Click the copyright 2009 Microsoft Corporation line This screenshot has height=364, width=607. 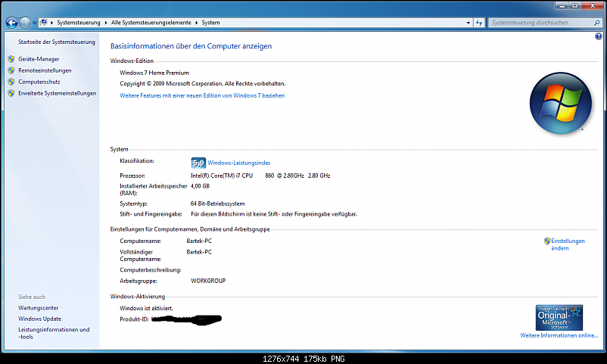point(203,83)
